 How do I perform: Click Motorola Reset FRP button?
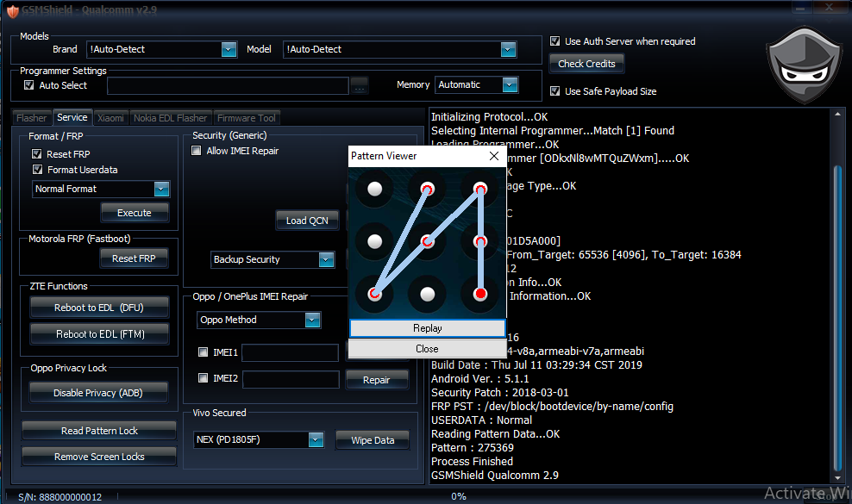(134, 258)
